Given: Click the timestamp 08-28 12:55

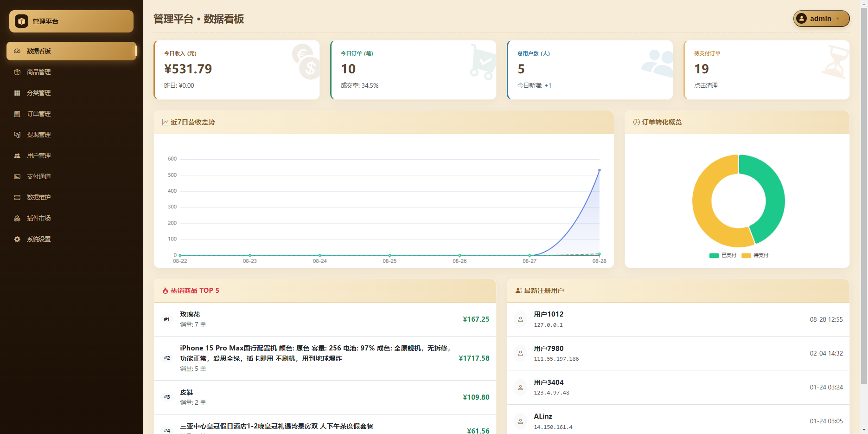Looking at the screenshot, I should pos(826,319).
